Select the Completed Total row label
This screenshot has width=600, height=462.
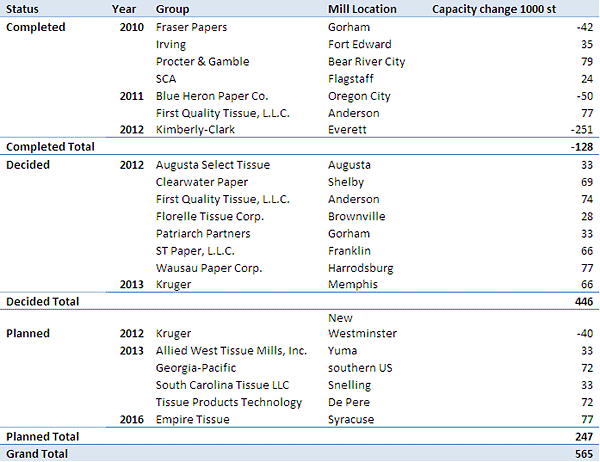pyautogui.click(x=50, y=147)
